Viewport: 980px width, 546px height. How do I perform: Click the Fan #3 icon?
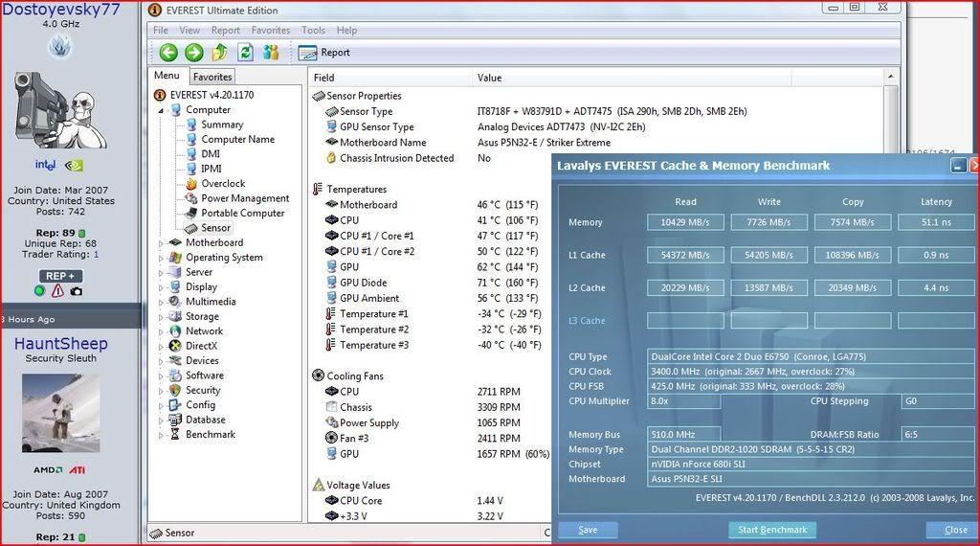click(331, 439)
